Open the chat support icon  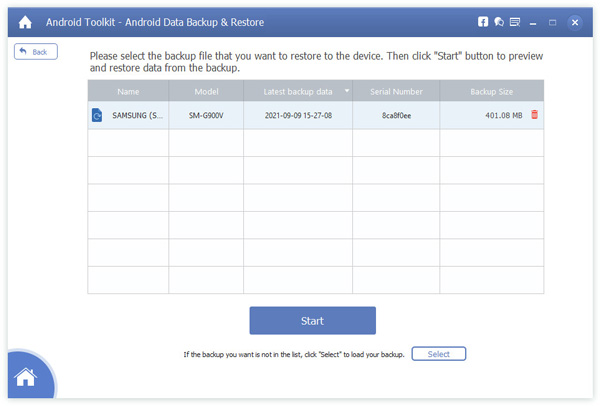click(499, 22)
